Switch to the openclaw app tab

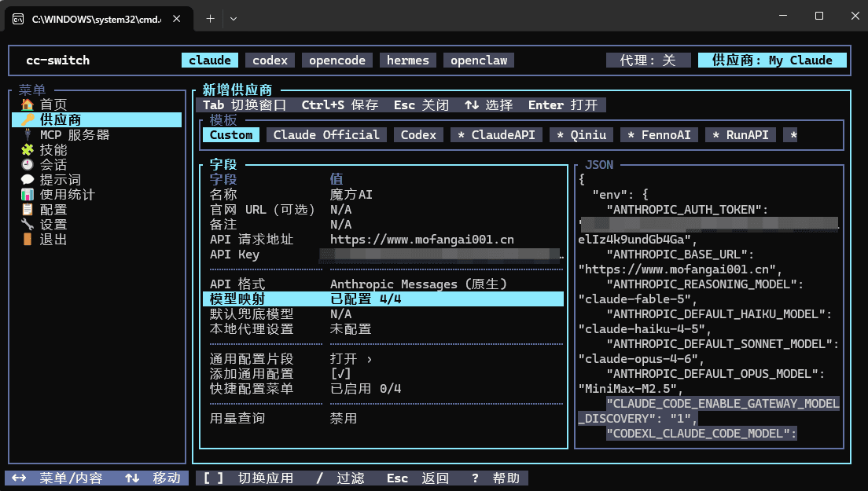(x=479, y=60)
